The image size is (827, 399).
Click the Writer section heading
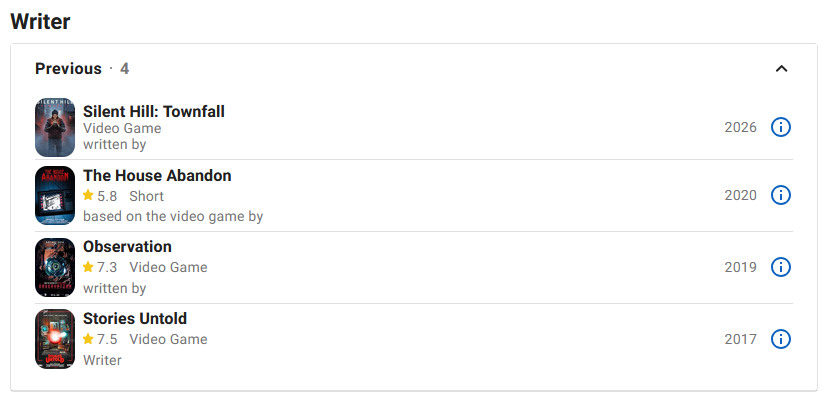point(40,22)
